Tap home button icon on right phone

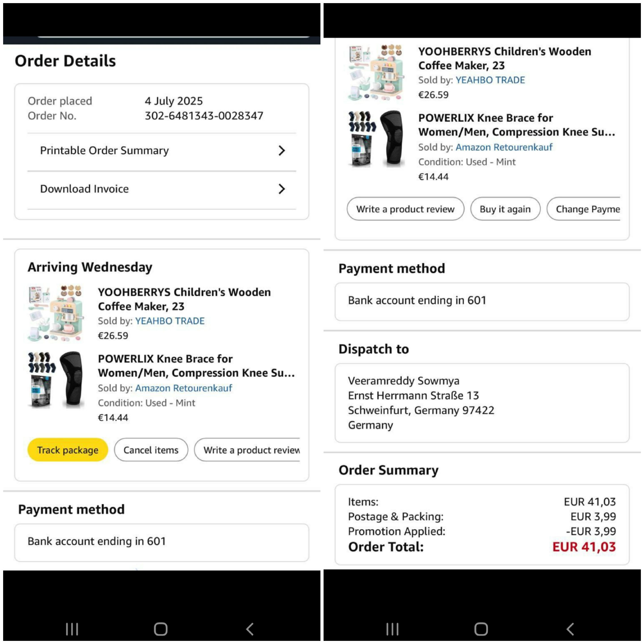click(x=481, y=629)
